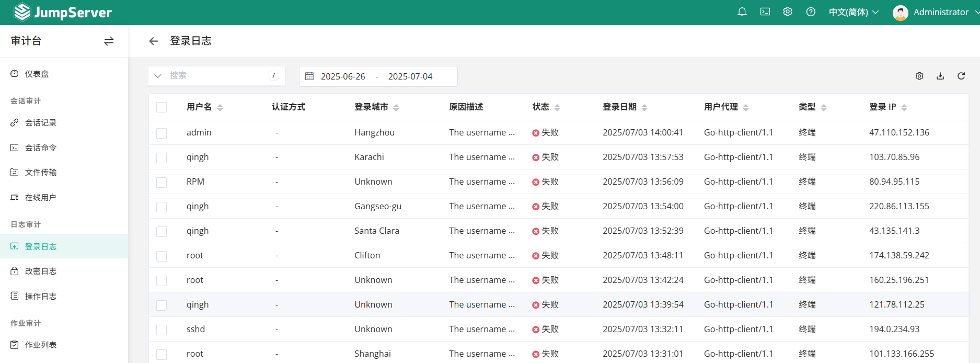
Task: Export login logs with download icon
Action: tap(940, 76)
